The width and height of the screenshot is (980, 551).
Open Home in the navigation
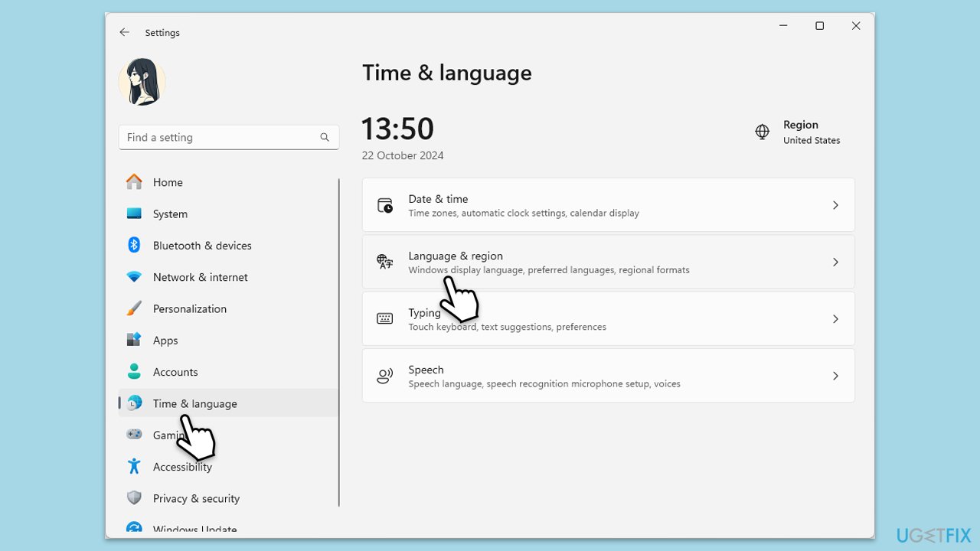229,182
